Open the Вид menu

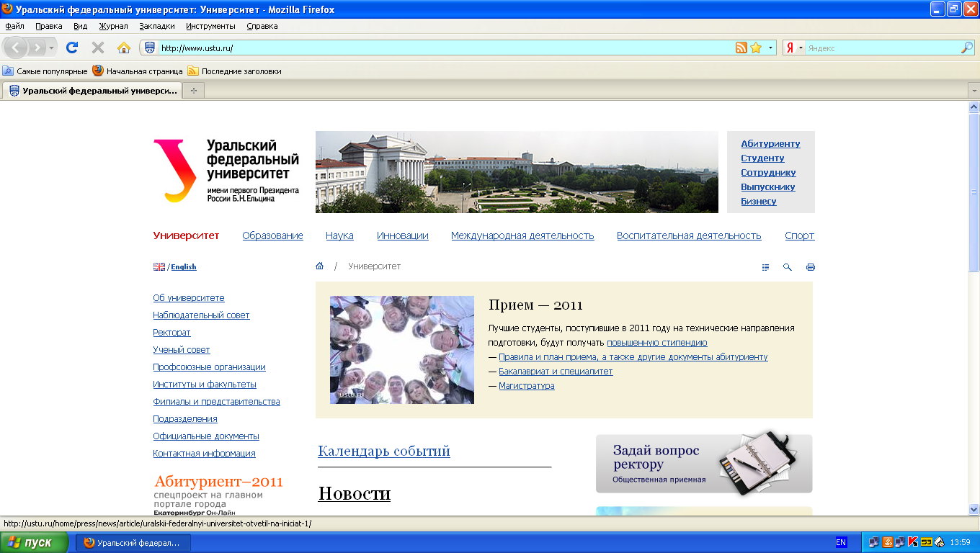tap(80, 26)
